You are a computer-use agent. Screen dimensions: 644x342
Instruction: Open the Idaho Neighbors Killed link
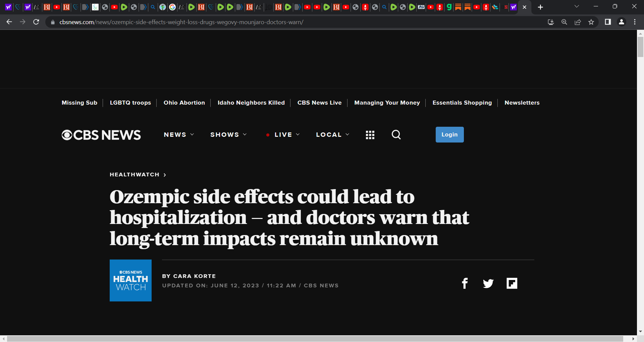pyautogui.click(x=251, y=103)
